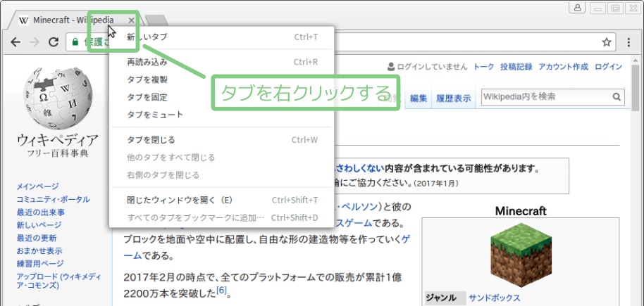Screen dimensions: 644x306
Task: Click the green lock security icon
Action: [x=75, y=42]
